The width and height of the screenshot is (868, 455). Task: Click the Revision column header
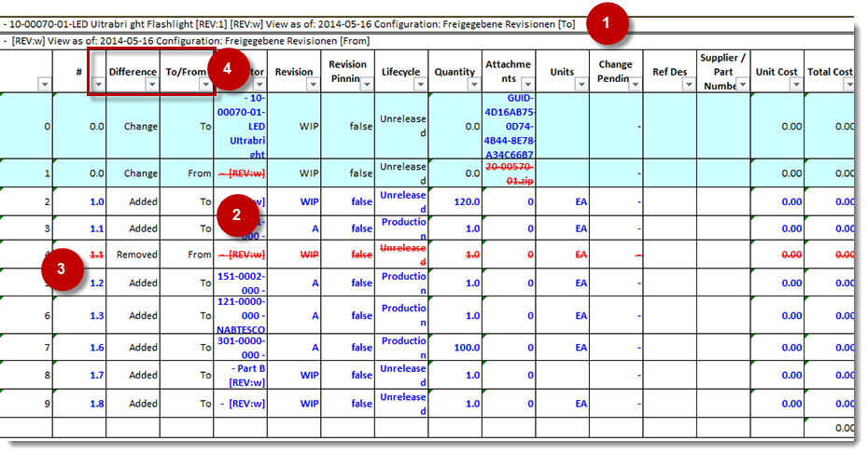(294, 72)
